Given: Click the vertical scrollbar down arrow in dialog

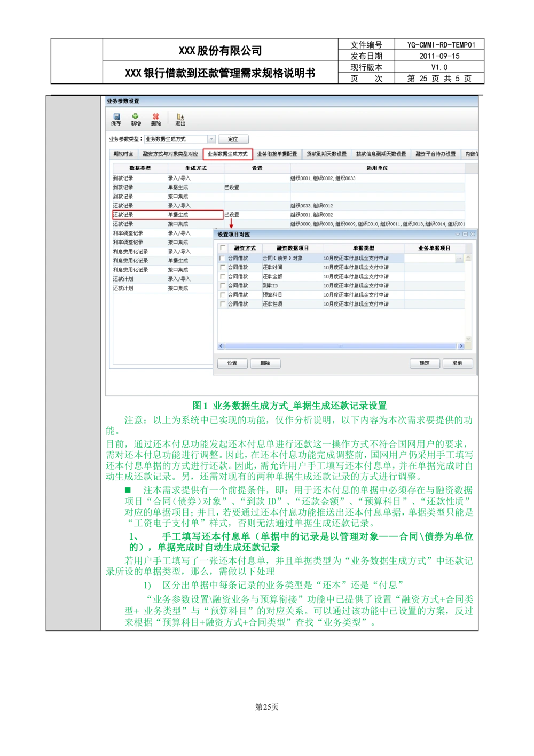Looking at the screenshot, I should [x=468, y=339].
